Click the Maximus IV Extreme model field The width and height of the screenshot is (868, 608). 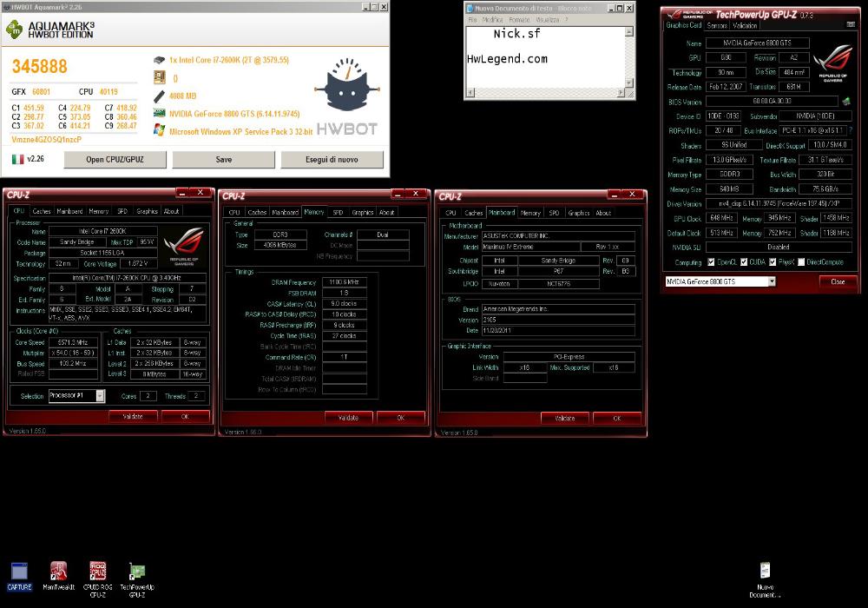coord(531,247)
